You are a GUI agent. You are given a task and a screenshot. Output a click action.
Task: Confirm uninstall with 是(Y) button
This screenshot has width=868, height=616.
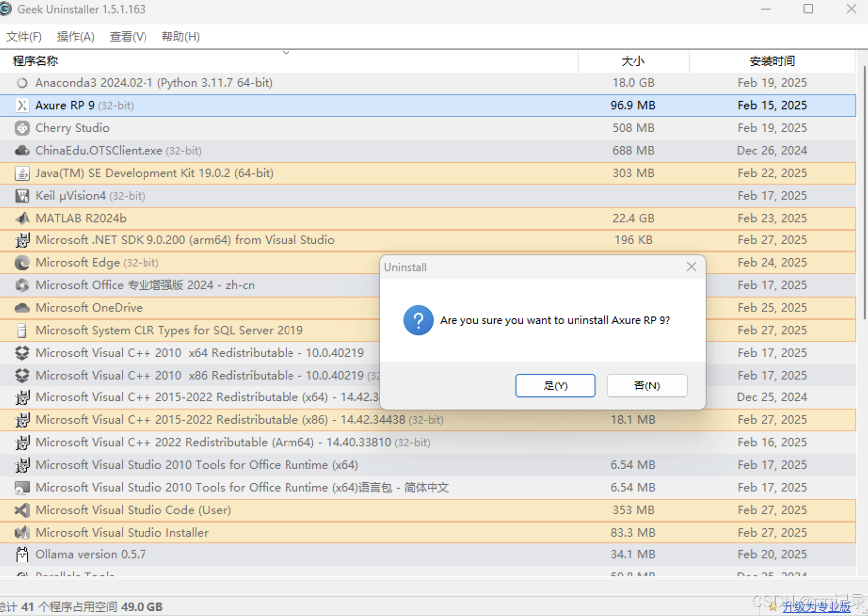point(555,385)
